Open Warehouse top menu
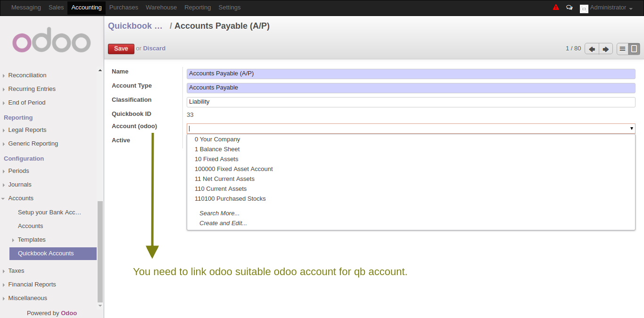 pyautogui.click(x=161, y=8)
